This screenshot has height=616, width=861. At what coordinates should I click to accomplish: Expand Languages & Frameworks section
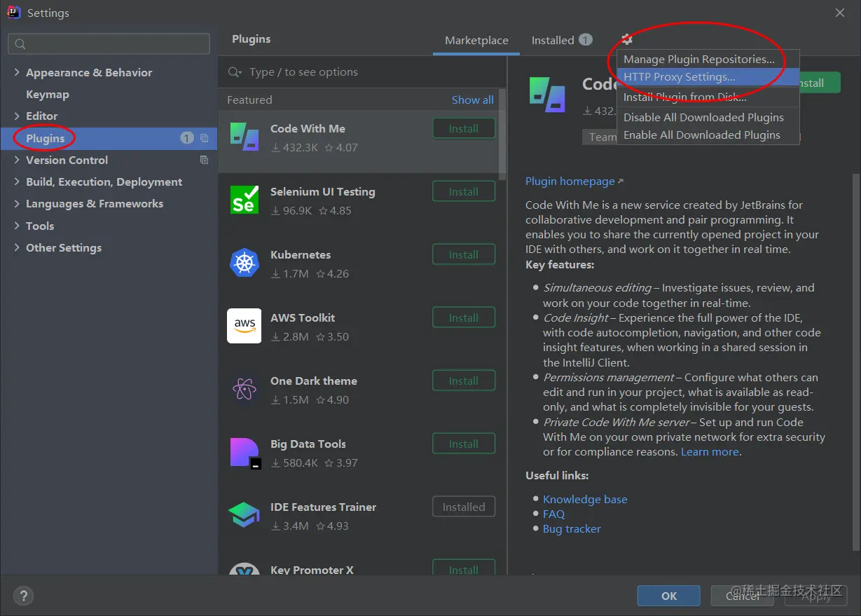pyautogui.click(x=18, y=204)
